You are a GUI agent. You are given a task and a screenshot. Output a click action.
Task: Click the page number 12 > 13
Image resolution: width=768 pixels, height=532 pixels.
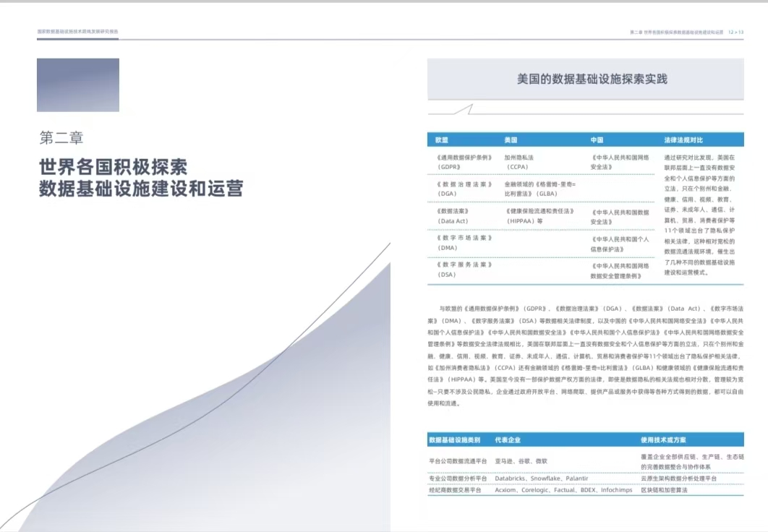pyautogui.click(x=735, y=33)
